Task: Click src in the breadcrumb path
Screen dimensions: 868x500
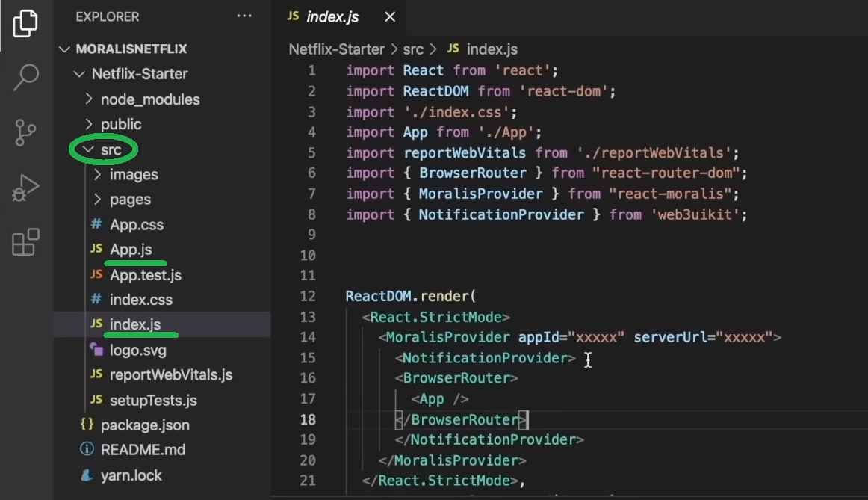Action: coord(413,49)
